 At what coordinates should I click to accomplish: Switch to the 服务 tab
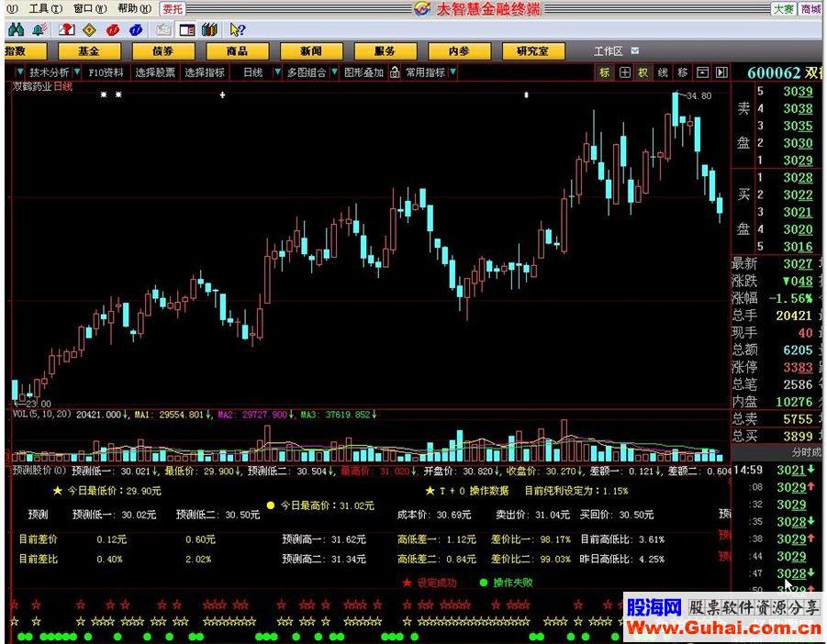point(385,51)
